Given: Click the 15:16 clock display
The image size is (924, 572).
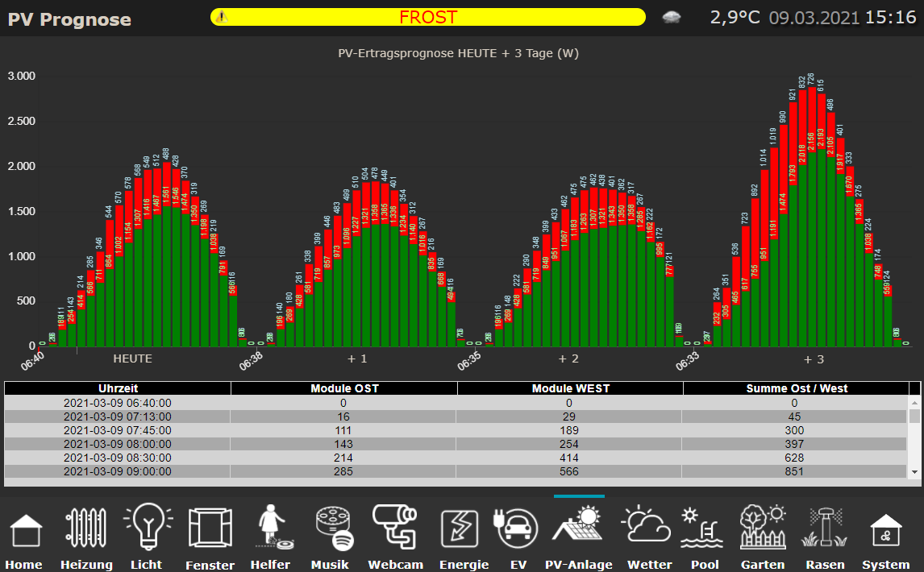Looking at the screenshot, I should [890, 17].
